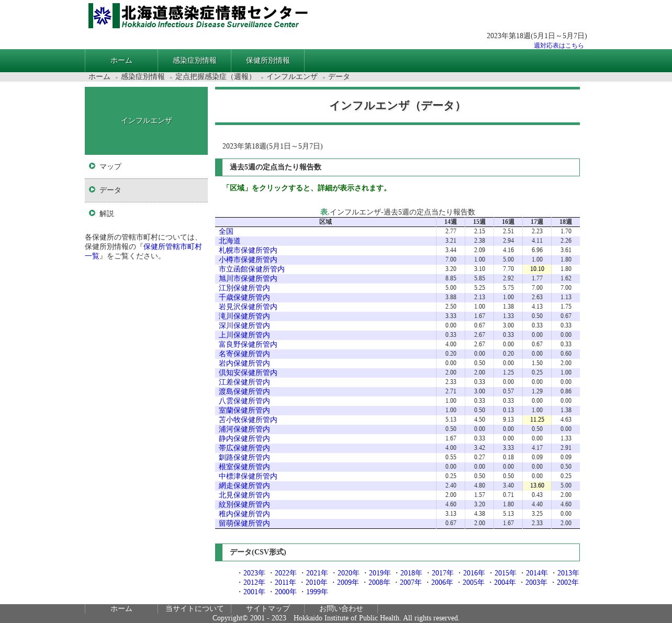Open 札幌市保健所管内 details
672x623 pixels.
point(248,250)
